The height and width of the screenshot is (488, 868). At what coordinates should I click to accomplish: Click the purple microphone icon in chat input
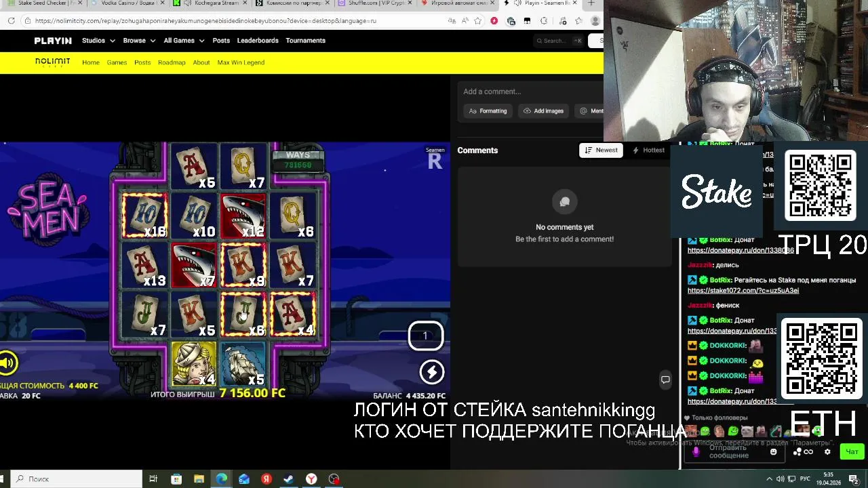point(696,451)
